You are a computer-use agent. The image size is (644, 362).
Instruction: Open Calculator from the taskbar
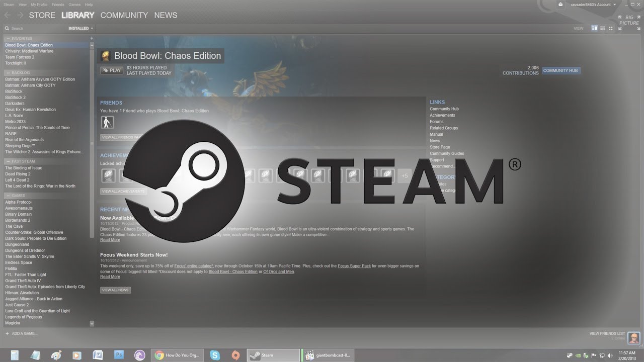(x=14, y=355)
